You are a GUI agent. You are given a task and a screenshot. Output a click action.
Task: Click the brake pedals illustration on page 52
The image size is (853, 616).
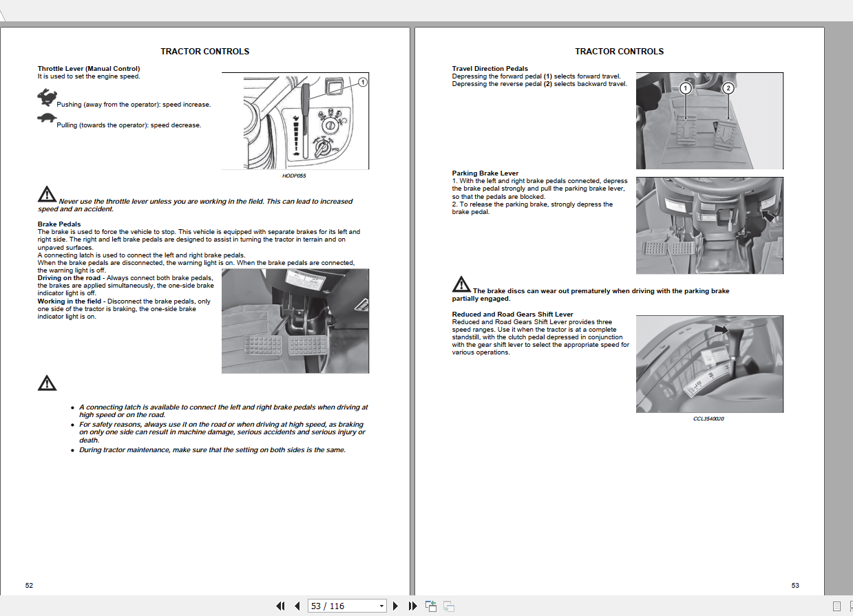point(295,320)
